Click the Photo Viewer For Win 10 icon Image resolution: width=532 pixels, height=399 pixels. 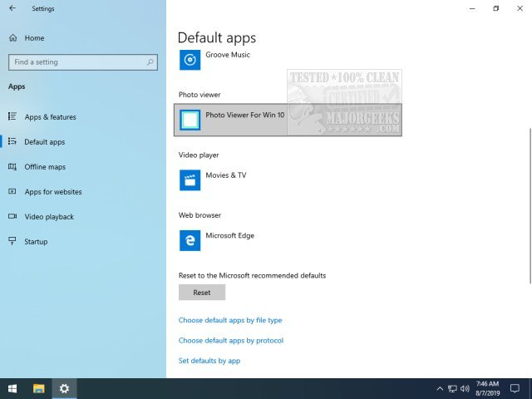pyautogui.click(x=190, y=121)
